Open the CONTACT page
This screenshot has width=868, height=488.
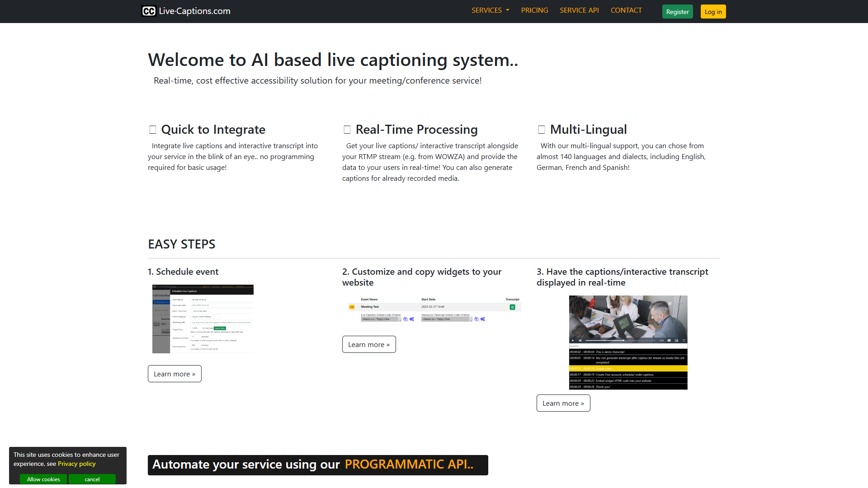pos(626,10)
